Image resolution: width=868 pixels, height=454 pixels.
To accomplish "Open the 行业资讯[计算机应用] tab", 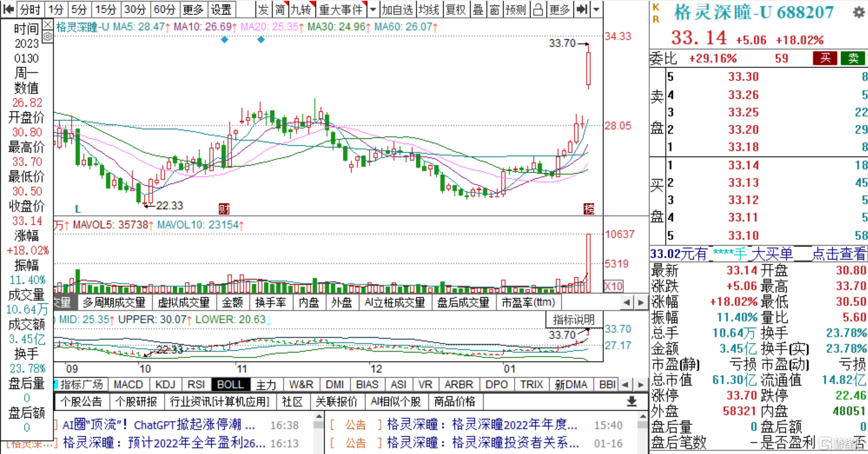I will (x=219, y=402).
